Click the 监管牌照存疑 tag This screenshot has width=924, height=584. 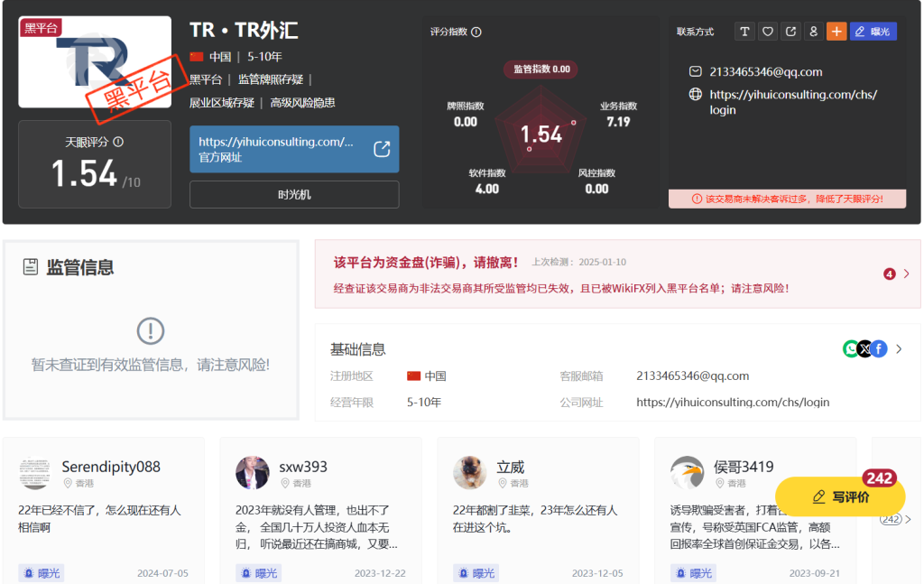(x=271, y=79)
